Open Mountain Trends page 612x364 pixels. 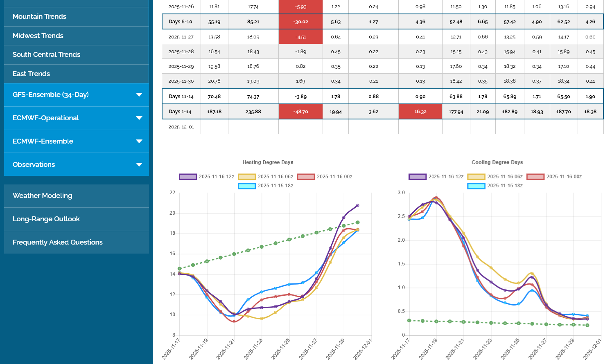pos(39,17)
